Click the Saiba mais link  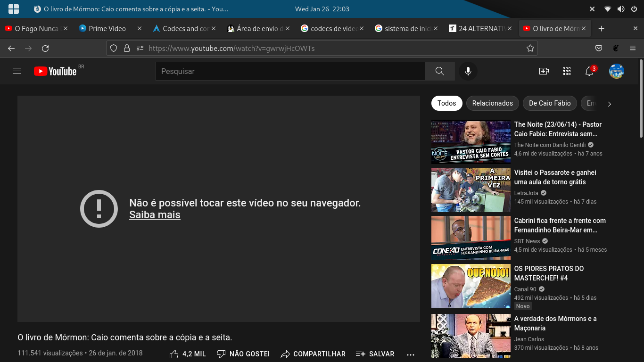[155, 215]
